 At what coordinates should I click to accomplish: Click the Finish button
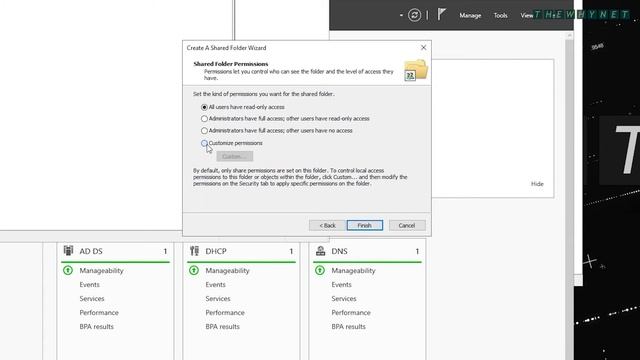pos(364,225)
